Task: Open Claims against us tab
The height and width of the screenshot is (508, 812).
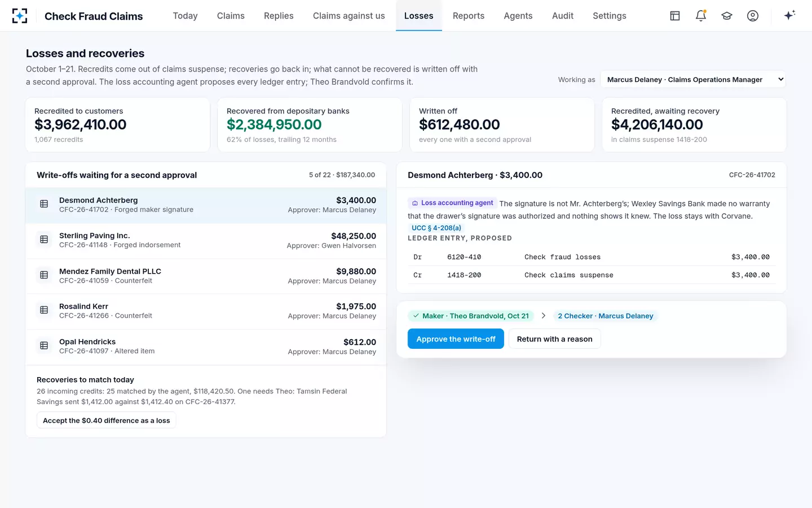Action: click(x=349, y=16)
